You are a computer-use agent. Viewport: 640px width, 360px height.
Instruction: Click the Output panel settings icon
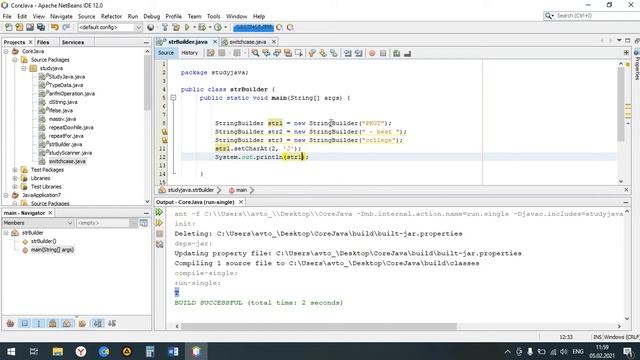(x=159, y=244)
